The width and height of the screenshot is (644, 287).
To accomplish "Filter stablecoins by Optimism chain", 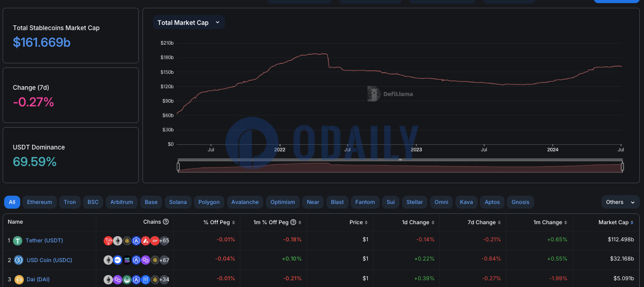I will [283, 202].
